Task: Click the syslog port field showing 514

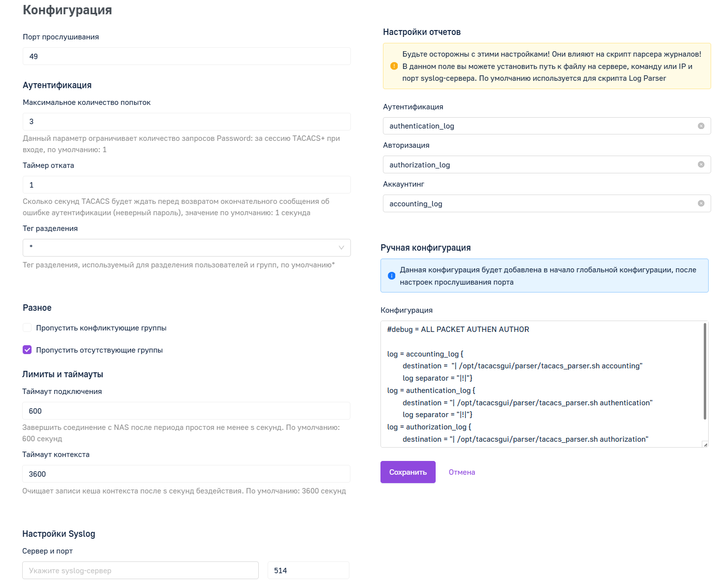Action: (x=309, y=570)
